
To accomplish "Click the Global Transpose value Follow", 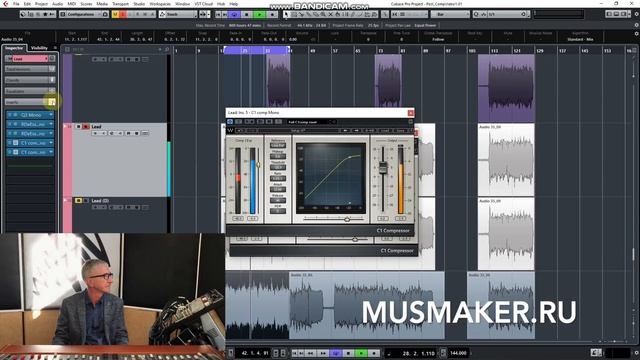I will pos(438,40).
